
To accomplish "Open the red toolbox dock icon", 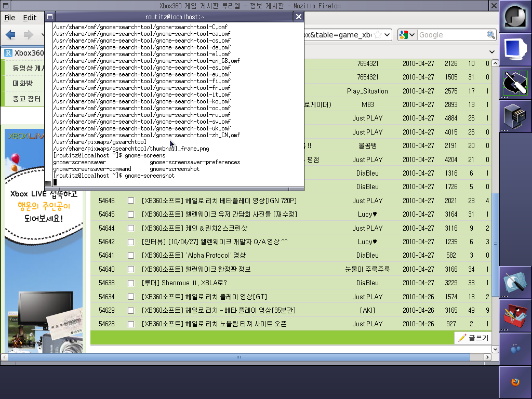I will 515,316.
